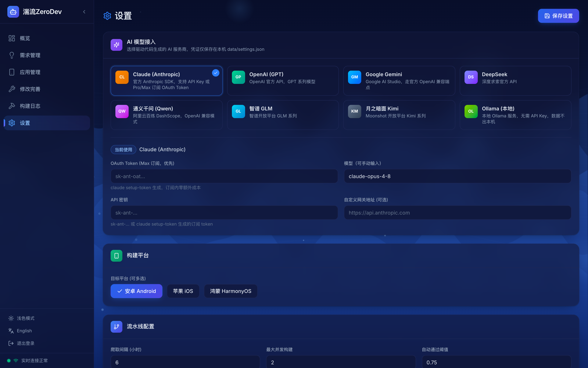Click the gear icon beside 设置 in sidebar
This screenshot has height=368, width=588.
tap(12, 123)
